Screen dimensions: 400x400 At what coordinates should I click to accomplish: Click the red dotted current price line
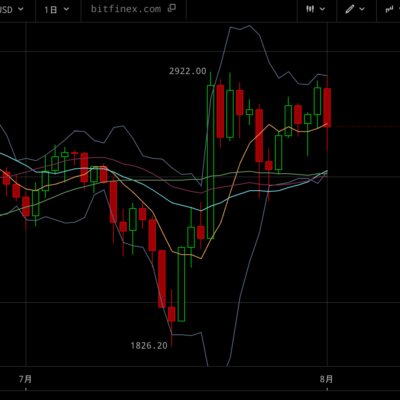pos(367,127)
